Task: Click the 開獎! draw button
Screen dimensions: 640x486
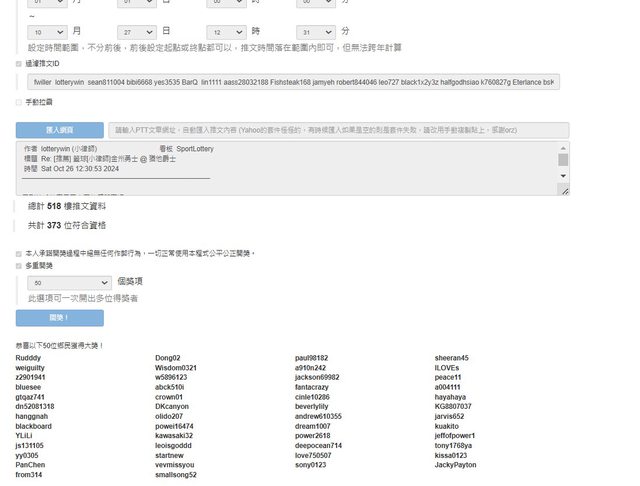Action: [59, 318]
